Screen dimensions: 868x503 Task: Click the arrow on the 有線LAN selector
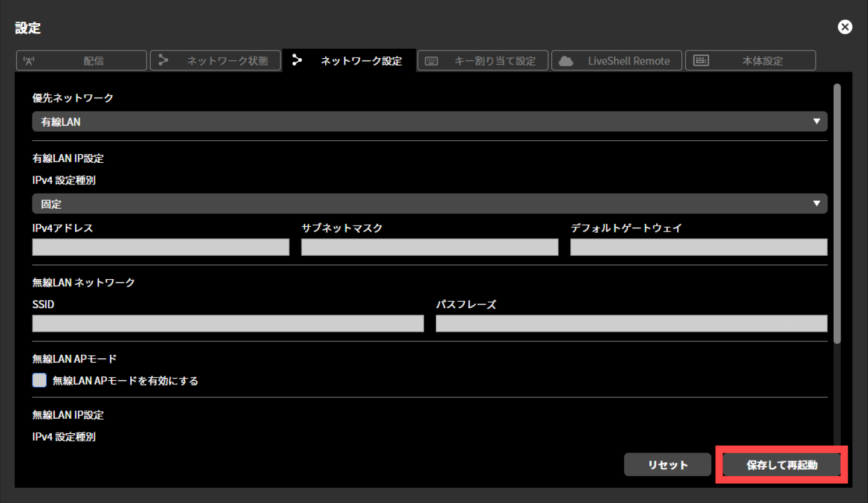817,122
